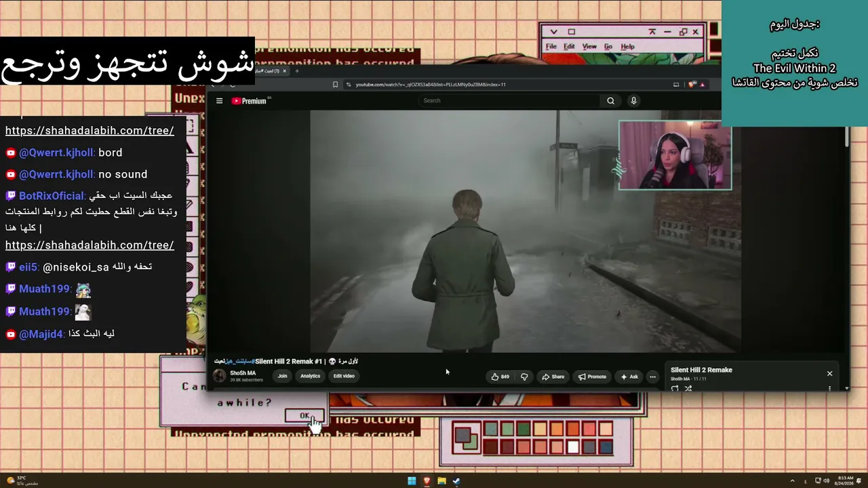Screen dimensions: 868x488
Task: Close the YouTube browser tab
Action: 285,71
